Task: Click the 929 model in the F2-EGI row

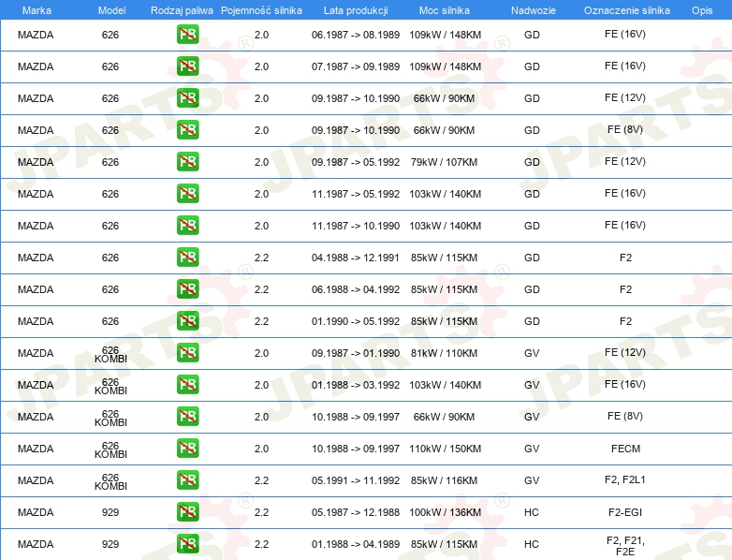Action: 110,512
